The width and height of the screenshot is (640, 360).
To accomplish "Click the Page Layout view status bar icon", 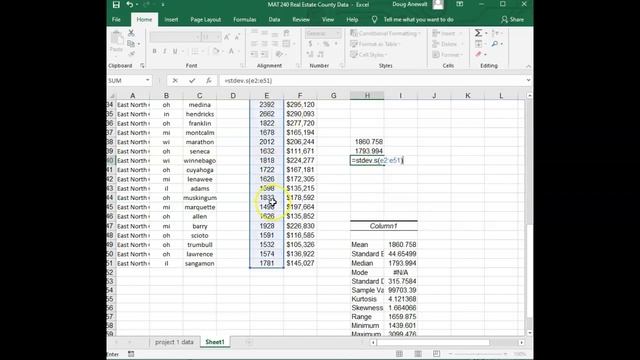I will coord(418,354).
